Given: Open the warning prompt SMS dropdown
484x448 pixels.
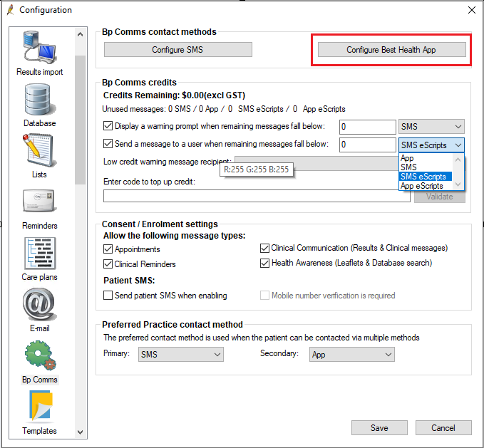Looking at the screenshot, I should click(431, 127).
